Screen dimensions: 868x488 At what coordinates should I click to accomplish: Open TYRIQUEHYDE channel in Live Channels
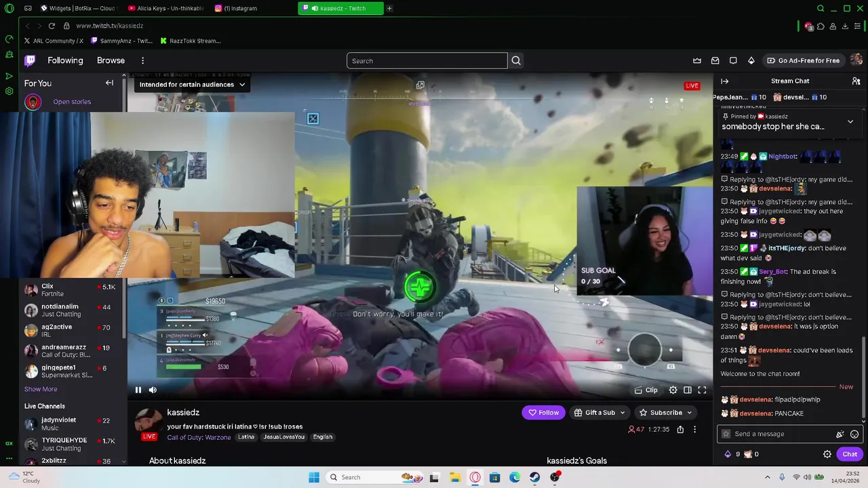pyautogui.click(x=71, y=444)
